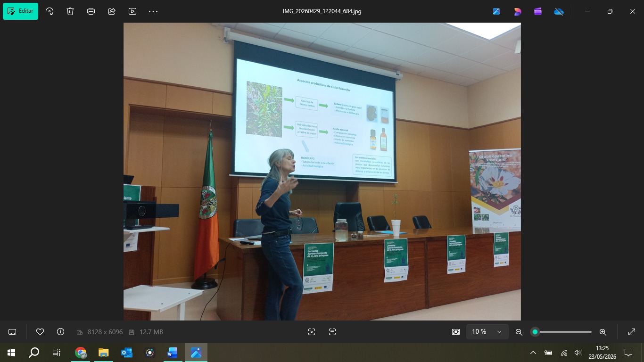Expand the 10 % zoom dropdown

(x=487, y=332)
